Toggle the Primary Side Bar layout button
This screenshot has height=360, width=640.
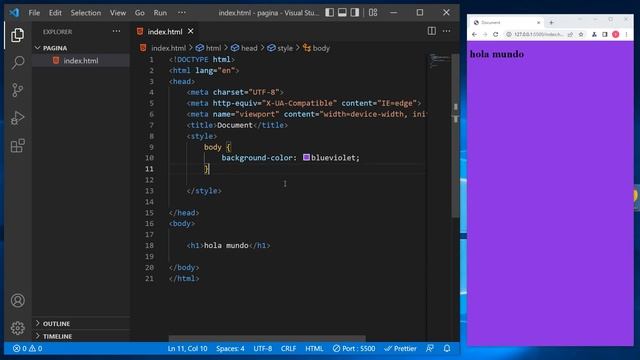point(329,13)
